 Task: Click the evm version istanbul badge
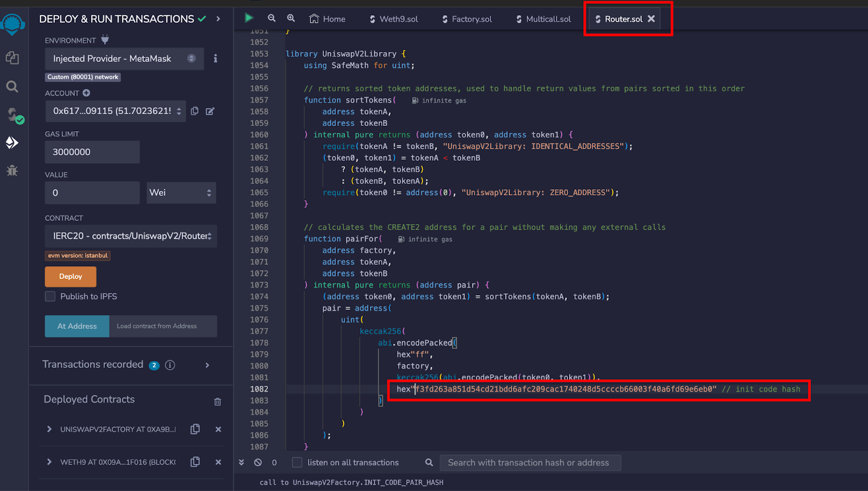(x=78, y=256)
